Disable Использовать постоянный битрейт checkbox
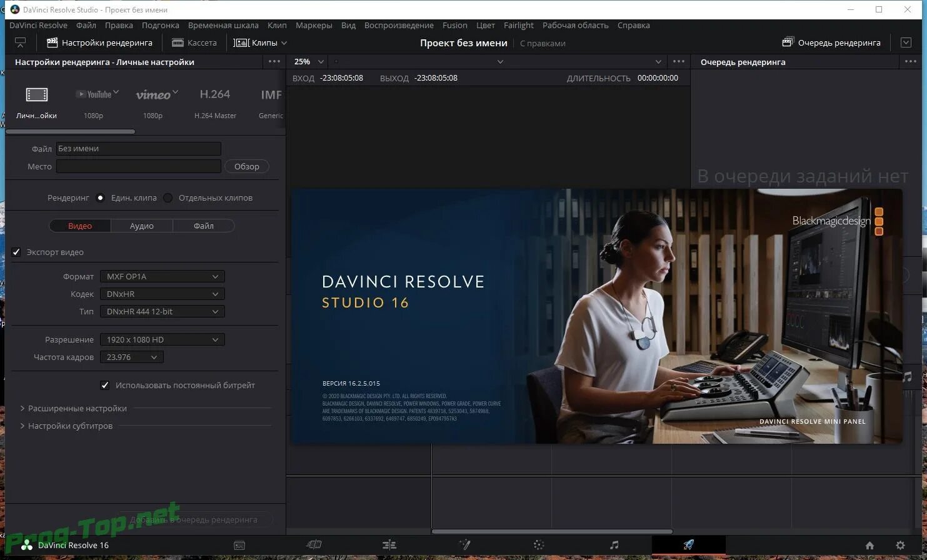This screenshot has width=927, height=560. tap(105, 385)
